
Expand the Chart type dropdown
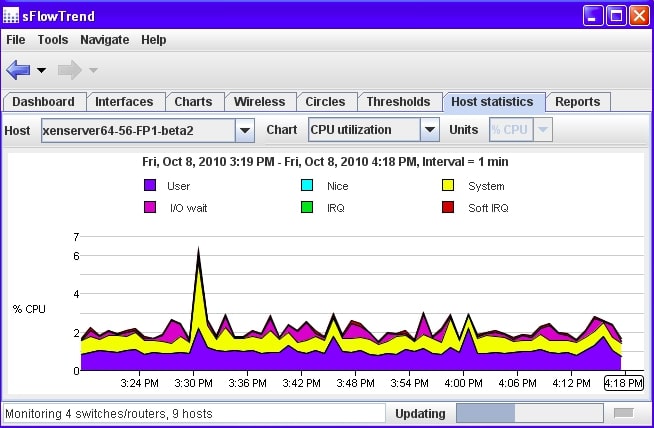point(430,130)
